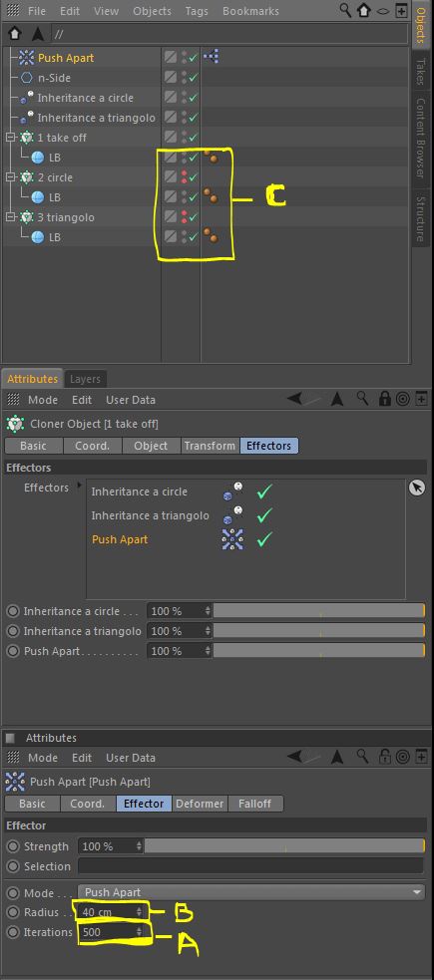Collapse the 1 take off cloner tree node
The width and height of the screenshot is (434, 980).
coord(9,138)
